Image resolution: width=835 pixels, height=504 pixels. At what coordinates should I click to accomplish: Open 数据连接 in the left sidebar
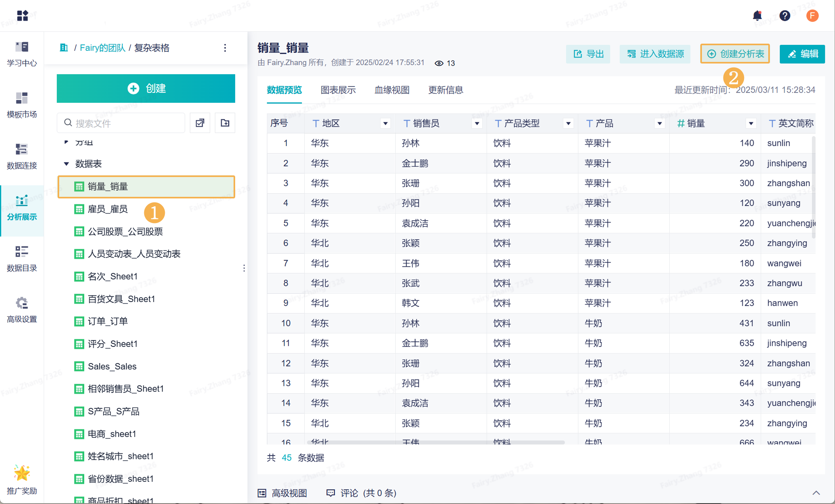pyautogui.click(x=22, y=156)
